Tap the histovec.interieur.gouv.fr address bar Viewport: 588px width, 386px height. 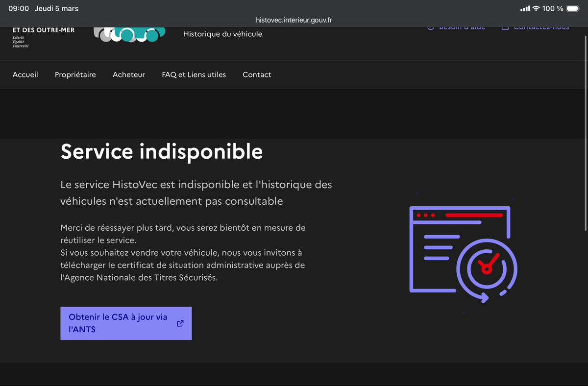pos(294,20)
